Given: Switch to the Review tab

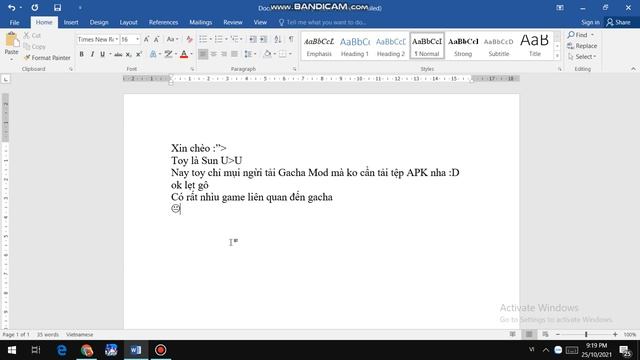Looking at the screenshot, I should coord(233,22).
